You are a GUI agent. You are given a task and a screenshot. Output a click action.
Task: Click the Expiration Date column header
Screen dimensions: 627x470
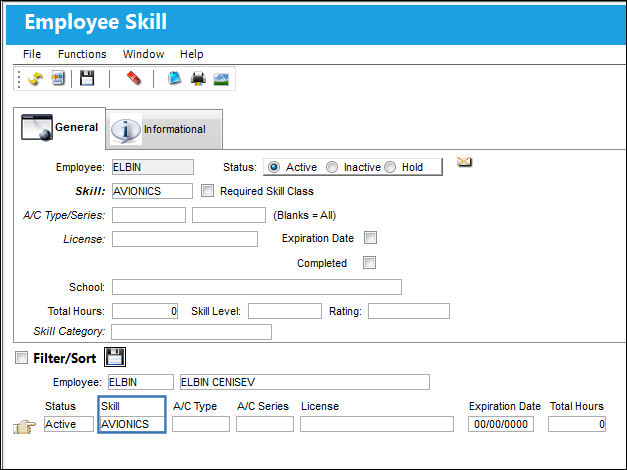click(505, 406)
